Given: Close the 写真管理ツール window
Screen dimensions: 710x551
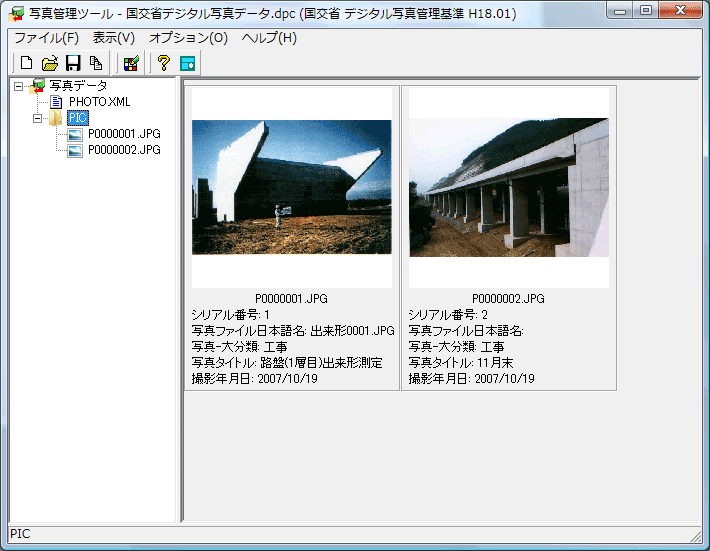Looking at the screenshot, I should pos(681,11).
